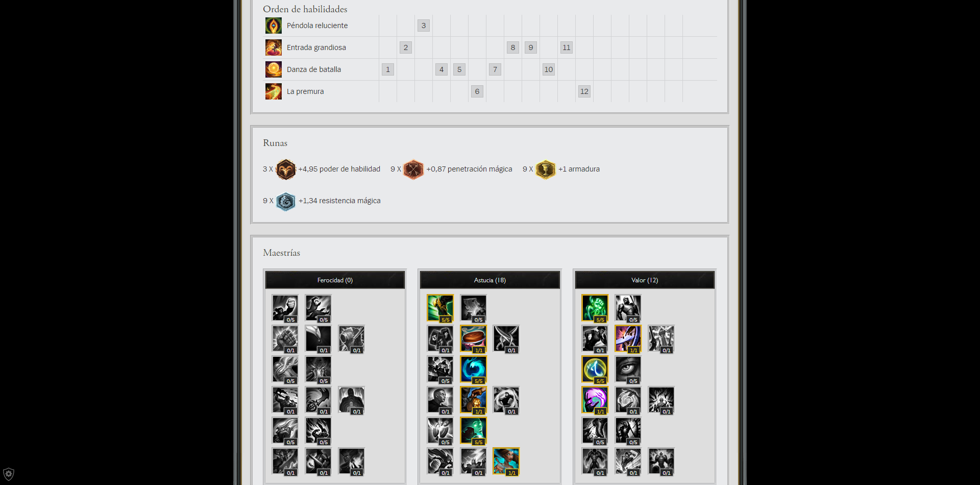The height and width of the screenshot is (485, 980).
Task: Open the Valor (12) mastery header
Action: (x=645, y=280)
